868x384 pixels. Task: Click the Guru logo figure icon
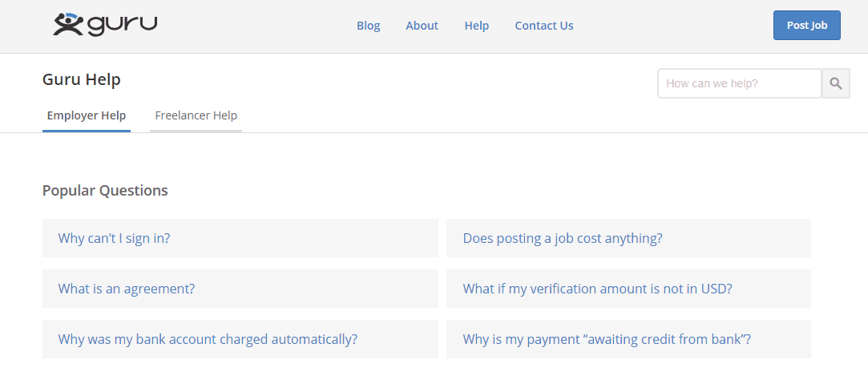[68, 25]
